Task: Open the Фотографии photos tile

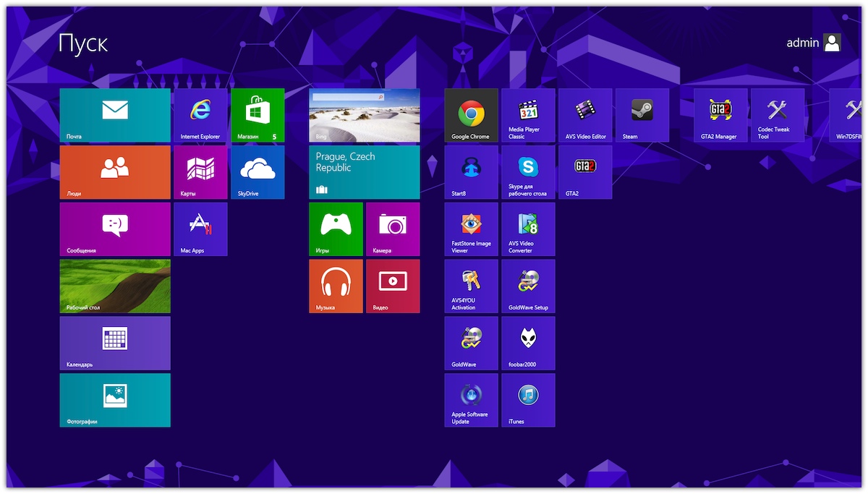Action: [x=115, y=400]
